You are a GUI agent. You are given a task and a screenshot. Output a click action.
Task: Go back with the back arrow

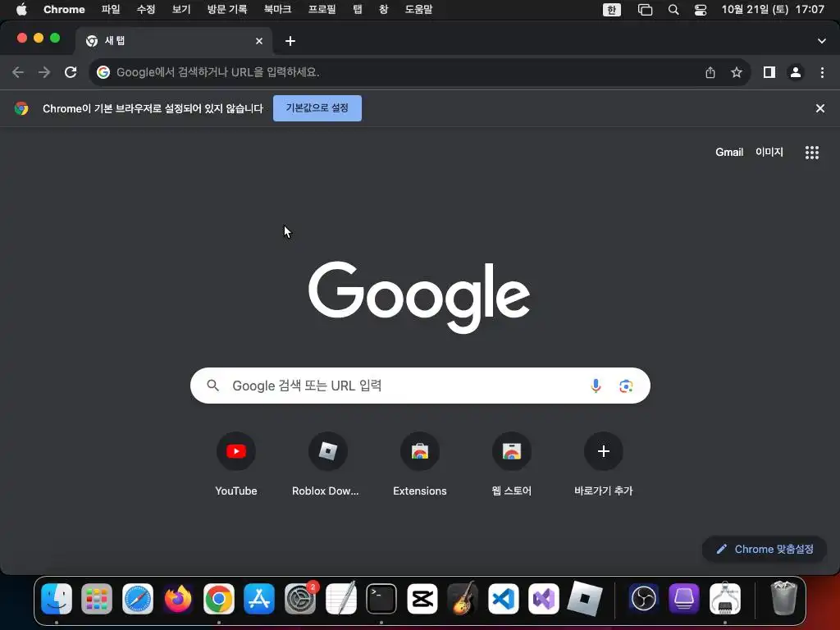[x=18, y=72]
